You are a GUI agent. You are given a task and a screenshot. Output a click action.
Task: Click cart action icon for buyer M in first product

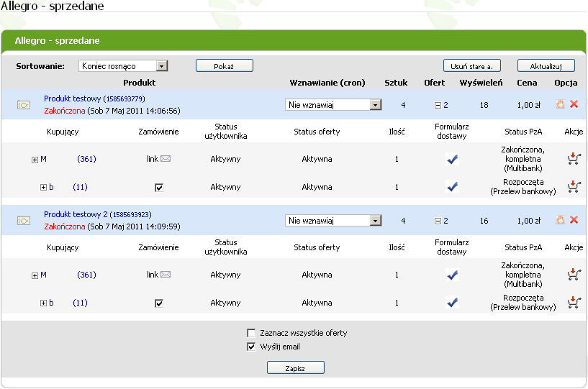click(x=574, y=159)
